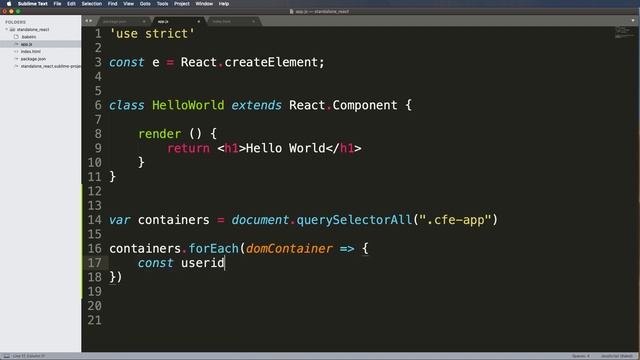Image resolution: width=640 pixels, height=360 pixels.
Task: Open the Find menu
Action: (x=113, y=4)
